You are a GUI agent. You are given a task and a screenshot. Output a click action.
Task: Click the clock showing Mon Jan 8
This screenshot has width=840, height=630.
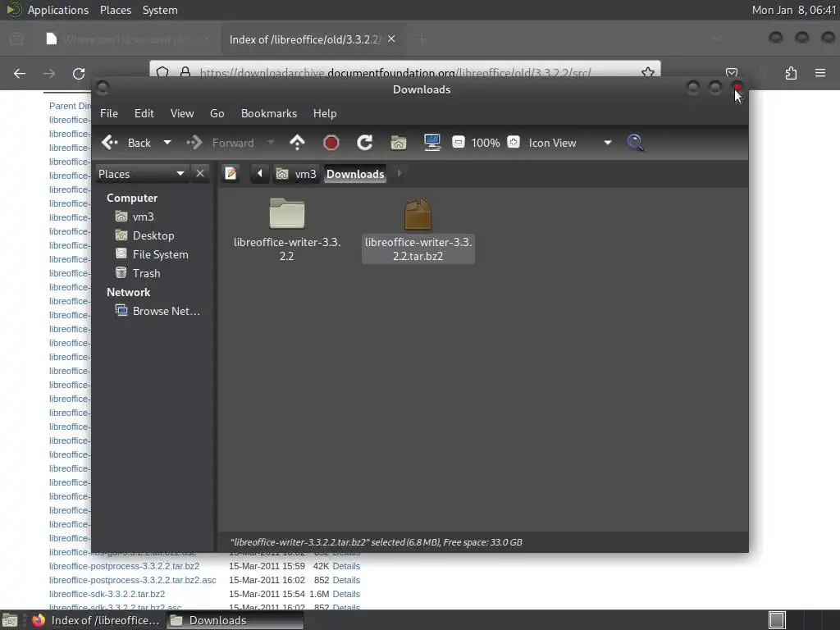click(793, 10)
